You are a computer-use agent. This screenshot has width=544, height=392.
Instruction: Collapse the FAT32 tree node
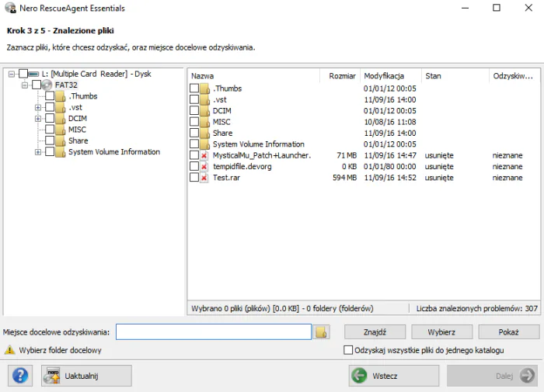tap(25, 85)
